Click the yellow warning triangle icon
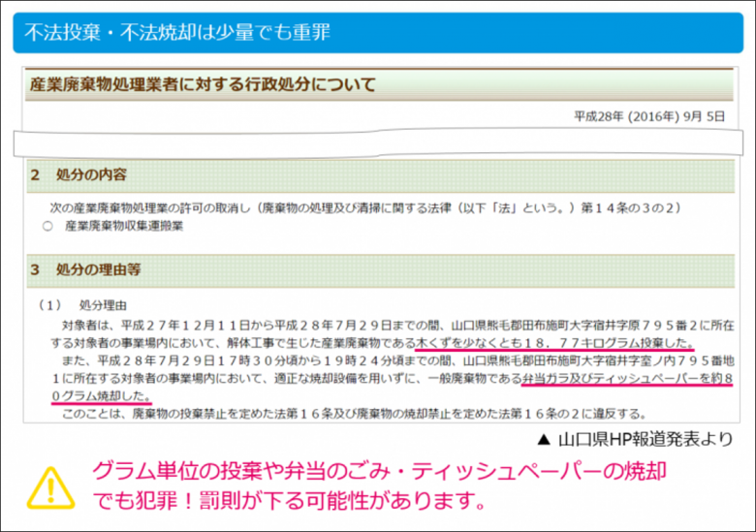The width and height of the screenshot is (756, 532). coord(50,488)
